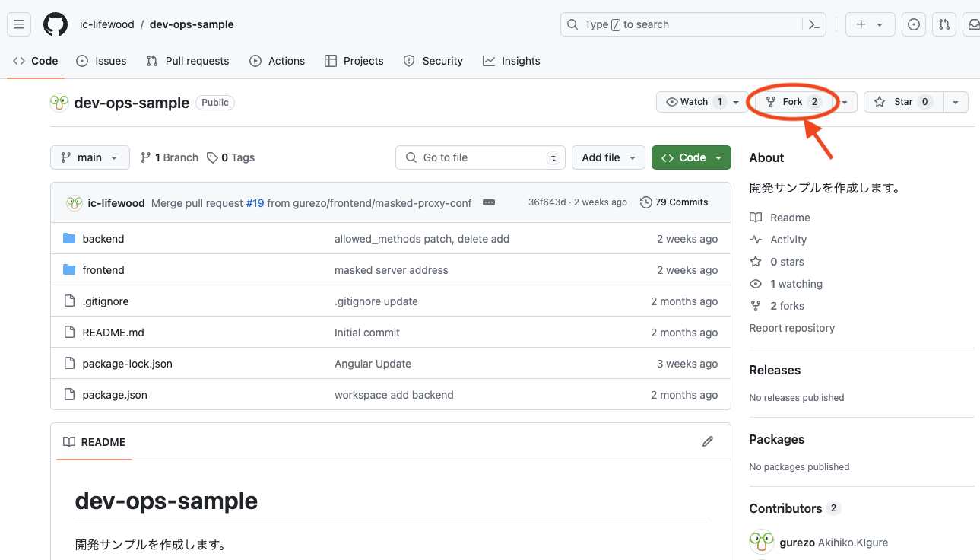Image resolution: width=980 pixels, height=560 pixels.
Task: Switch to the Code tab
Action: point(36,61)
